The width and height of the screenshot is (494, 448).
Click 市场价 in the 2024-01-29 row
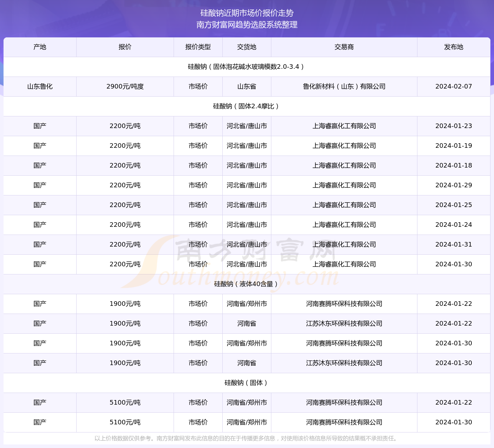(x=198, y=185)
